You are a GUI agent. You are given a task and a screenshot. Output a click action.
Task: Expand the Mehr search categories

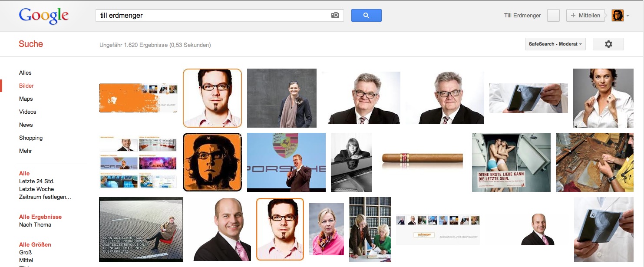26,151
